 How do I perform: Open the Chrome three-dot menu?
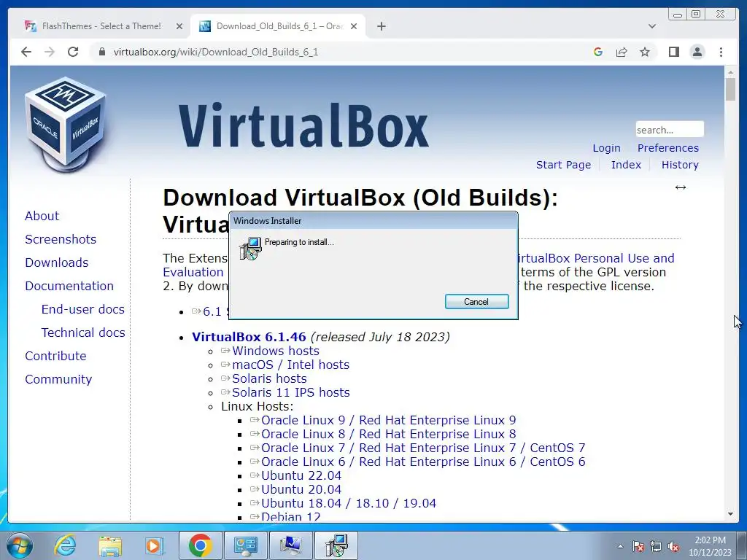[721, 52]
